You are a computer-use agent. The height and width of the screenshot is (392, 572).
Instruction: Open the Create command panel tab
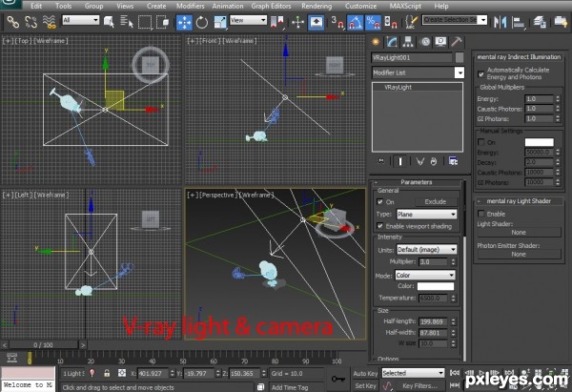point(376,42)
